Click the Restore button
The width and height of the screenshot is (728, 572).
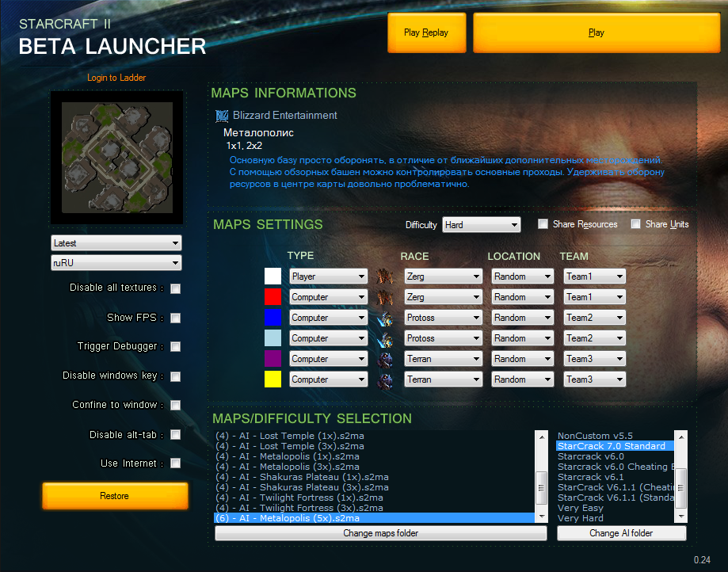click(x=115, y=496)
